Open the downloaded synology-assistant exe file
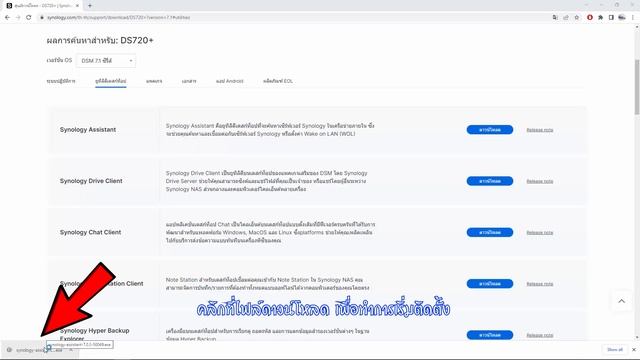This screenshot has width=640, height=360. tap(39, 350)
